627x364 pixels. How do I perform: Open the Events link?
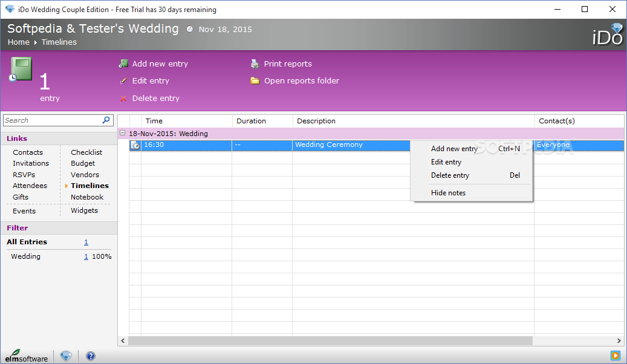(x=24, y=211)
